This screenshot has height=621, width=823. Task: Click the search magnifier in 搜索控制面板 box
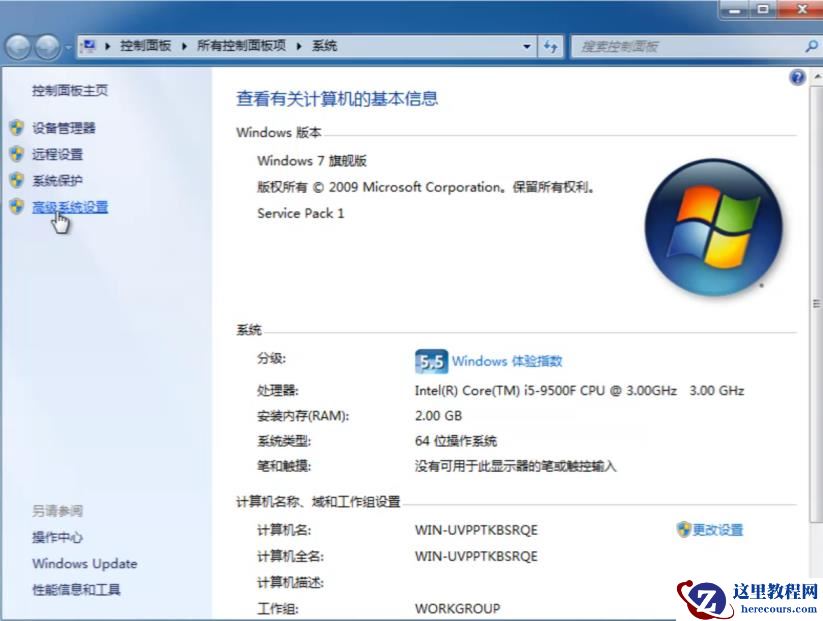tap(809, 46)
